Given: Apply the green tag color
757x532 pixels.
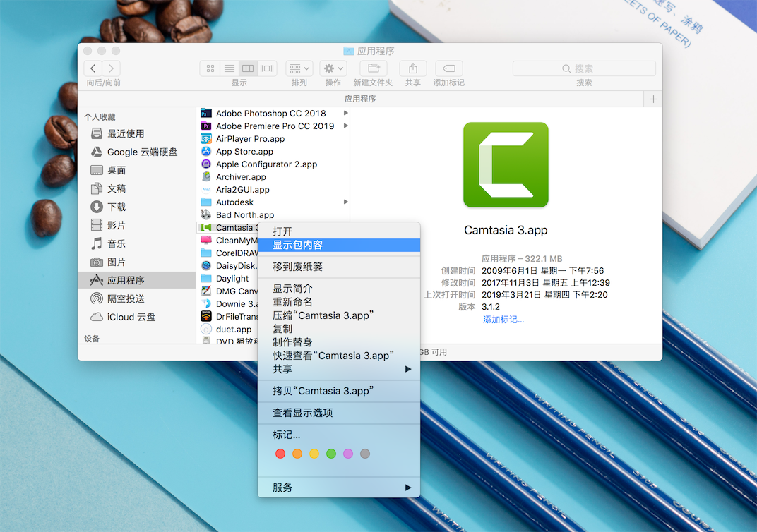Looking at the screenshot, I should [x=331, y=454].
